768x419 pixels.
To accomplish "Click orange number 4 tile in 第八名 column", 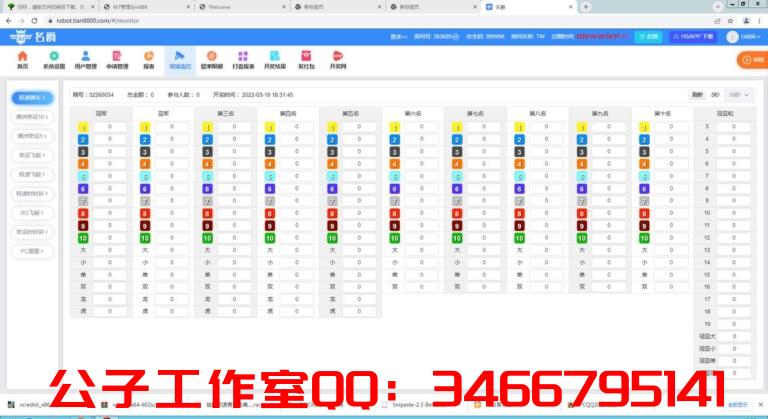I will pyautogui.click(x=519, y=164).
